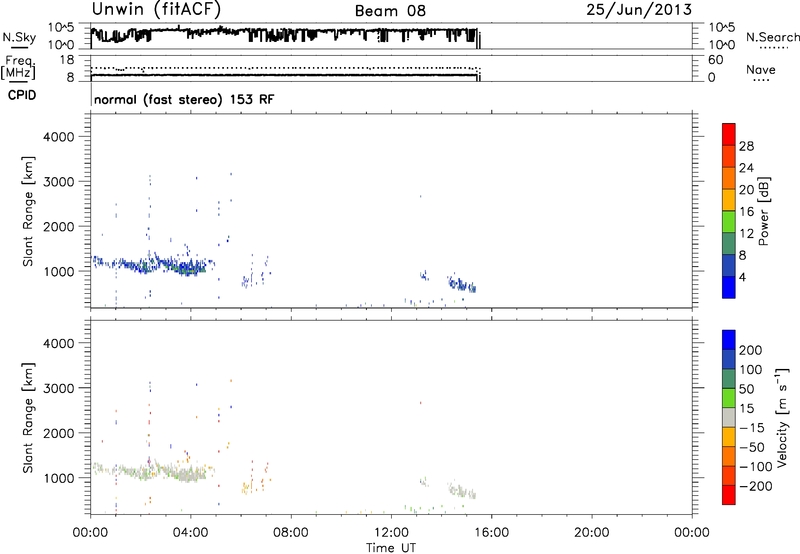Image resolution: width=800 pixels, height=554 pixels.
Task: Click the 'Unwin (fitACF)' title text
Action: click(x=156, y=10)
